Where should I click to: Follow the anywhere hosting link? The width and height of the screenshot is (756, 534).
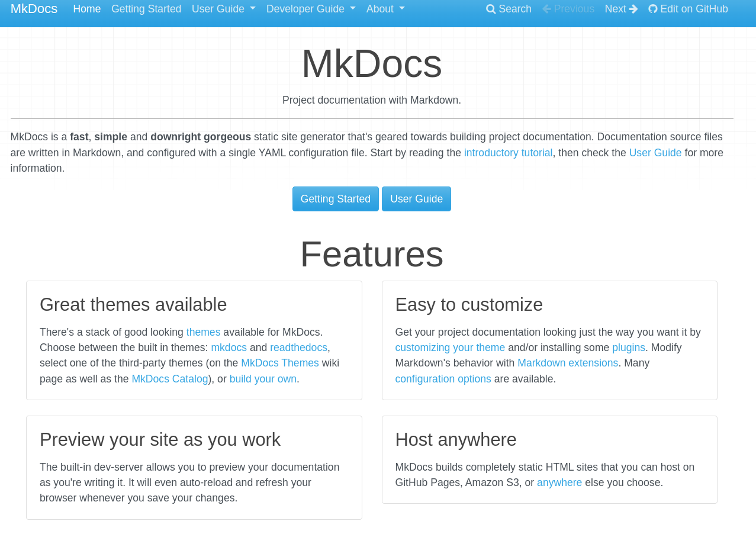tap(559, 482)
